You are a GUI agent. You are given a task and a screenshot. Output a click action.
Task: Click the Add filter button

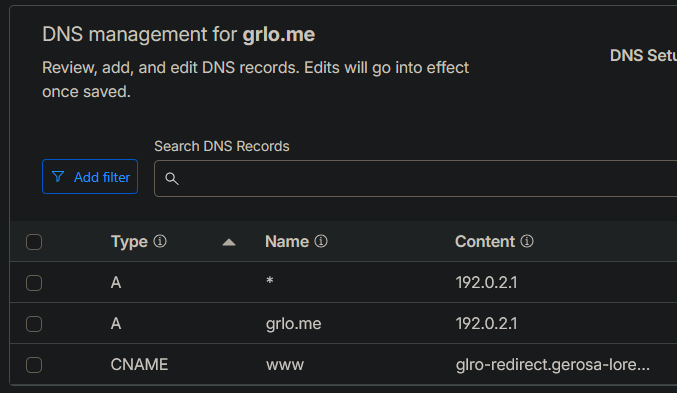click(90, 177)
